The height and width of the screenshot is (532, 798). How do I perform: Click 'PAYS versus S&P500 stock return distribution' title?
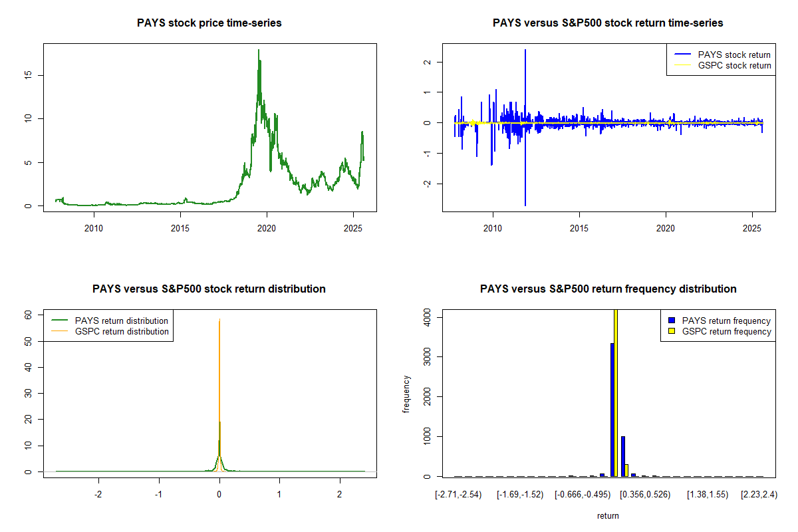(x=209, y=289)
